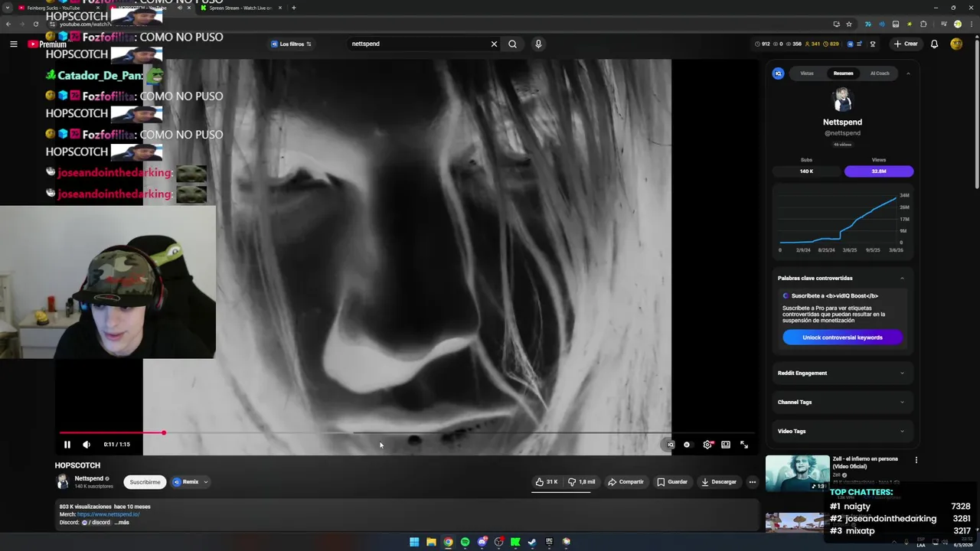Reload the page with refresh button
980x551 pixels.
(x=35, y=24)
